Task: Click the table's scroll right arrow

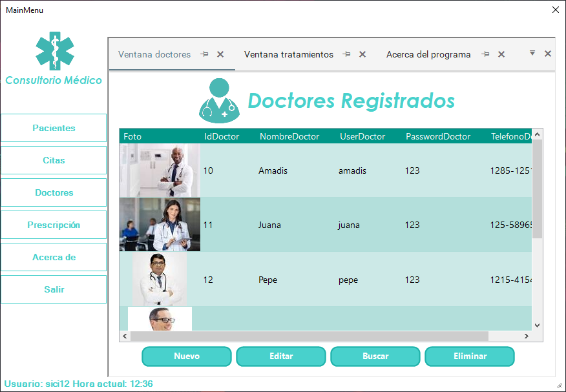Action: tap(527, 336)
